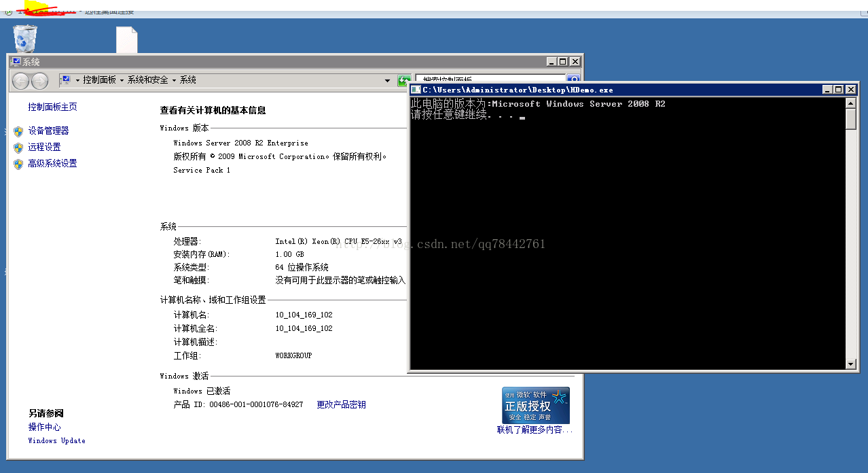The height and width of the screenshot is (473, 868).
Task: Click console line 请按任意键继续
Action: coord(468,115)
